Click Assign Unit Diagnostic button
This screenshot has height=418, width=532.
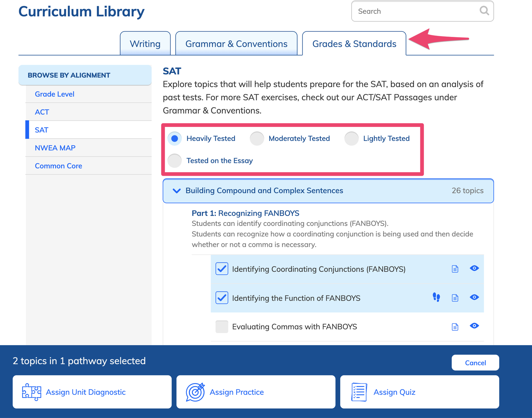[x=92, y=392]
